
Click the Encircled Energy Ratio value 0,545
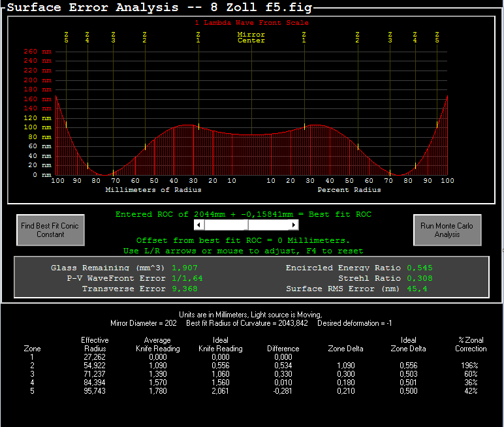click(x=420, y=268)
